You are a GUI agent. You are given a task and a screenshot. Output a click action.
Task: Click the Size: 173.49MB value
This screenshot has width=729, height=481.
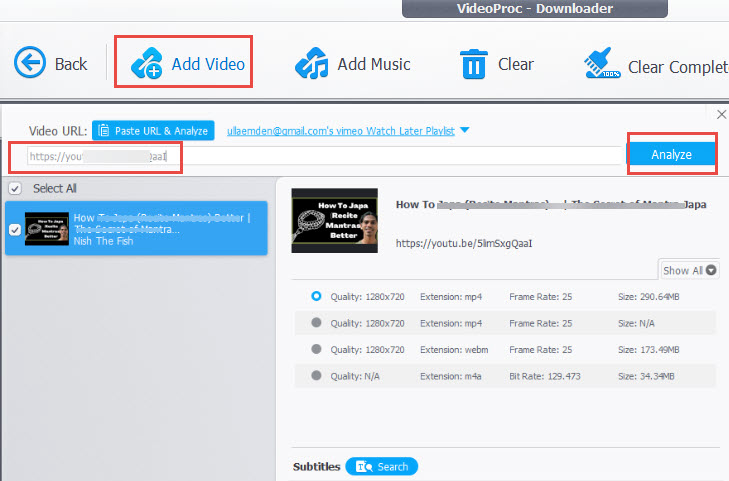click(649, 349)
